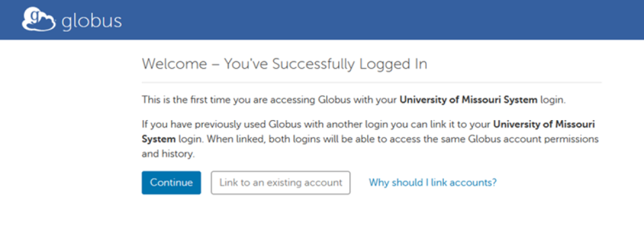The height and width of the screenshot is (230, 644).
Task: Click Successfully Logged In heading text
Action: pyautogui.click(x=349, y=64)
